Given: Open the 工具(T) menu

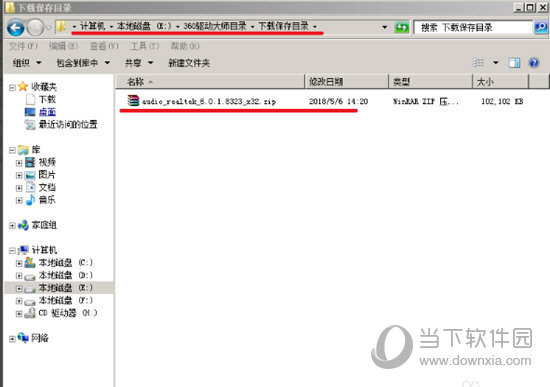Looking at the screenshot, I should (145, 46).
